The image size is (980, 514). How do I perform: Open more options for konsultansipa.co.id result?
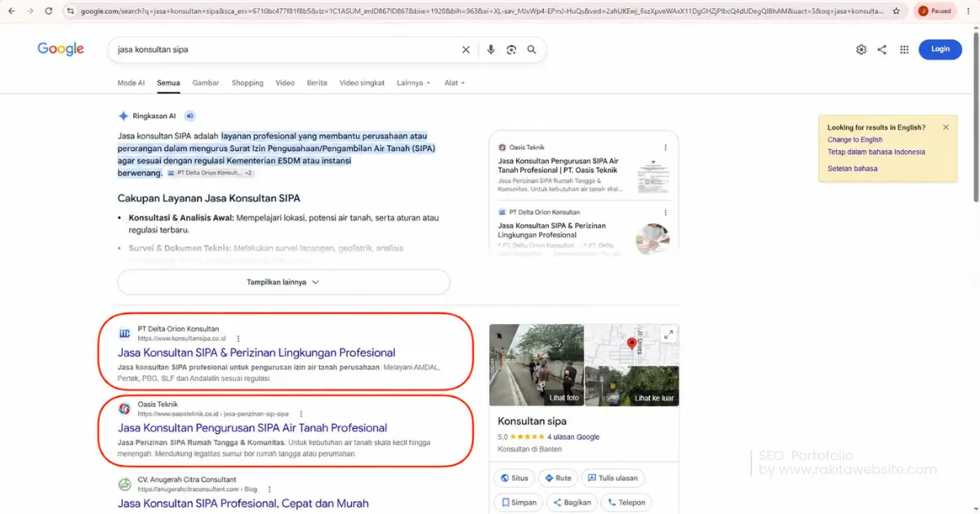pos(238,339)
